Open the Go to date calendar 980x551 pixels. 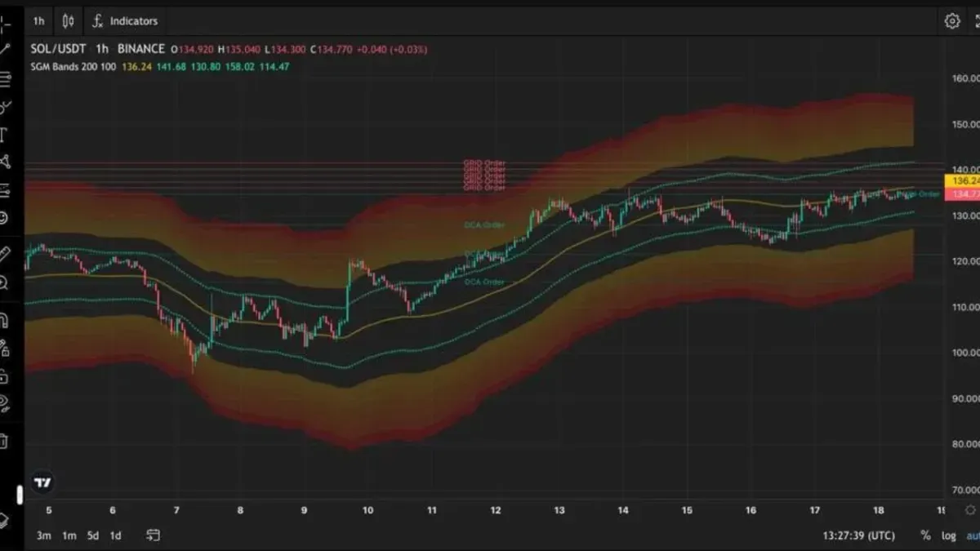click(x=153, y=535)
